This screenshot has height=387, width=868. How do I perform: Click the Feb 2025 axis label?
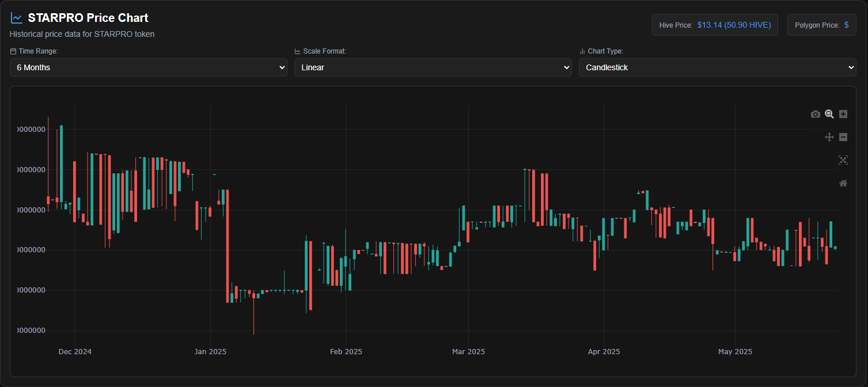[x=346, y=351]
